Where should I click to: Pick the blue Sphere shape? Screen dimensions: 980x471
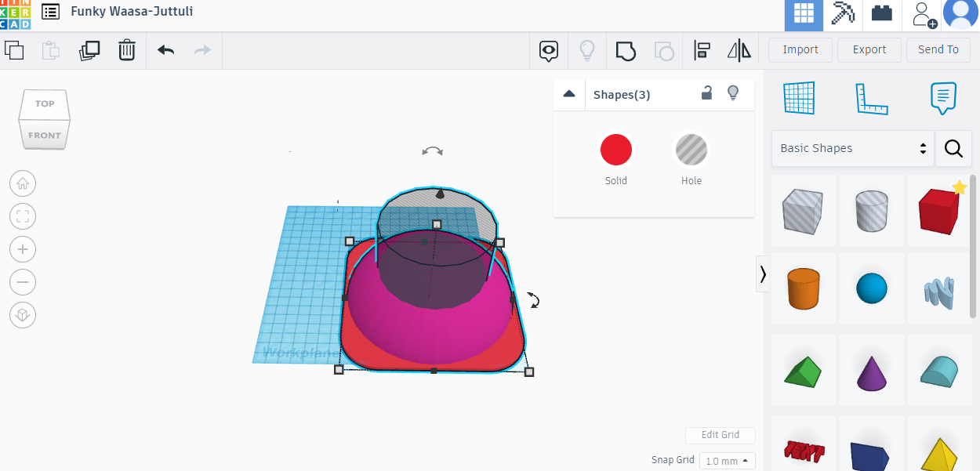[x=871, y=288]
